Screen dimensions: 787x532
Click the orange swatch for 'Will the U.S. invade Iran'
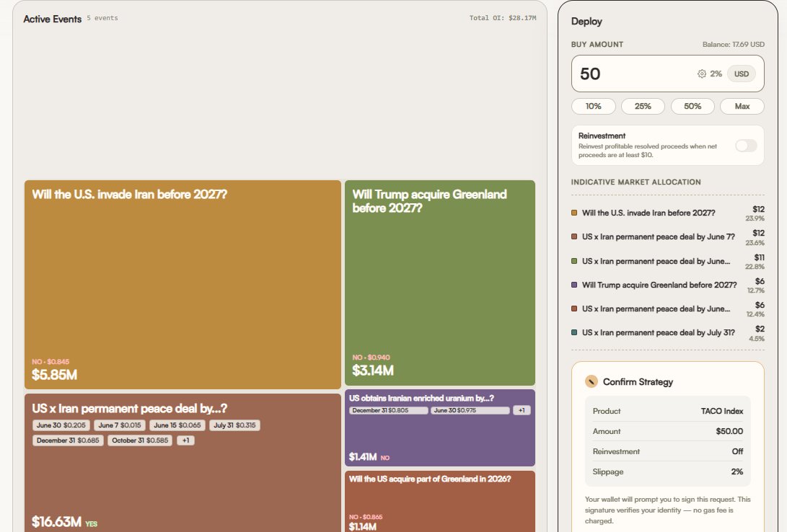coord(574,213)
